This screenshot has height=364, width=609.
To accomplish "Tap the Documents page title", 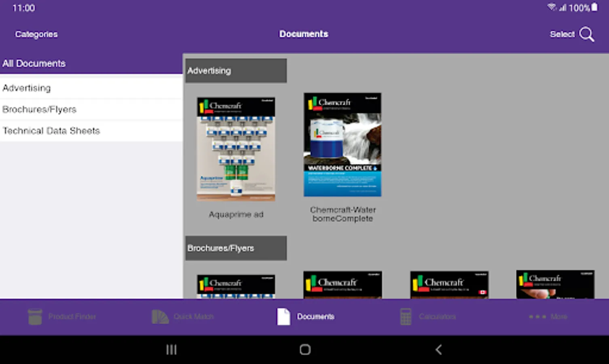I will [x=304, y=34].
